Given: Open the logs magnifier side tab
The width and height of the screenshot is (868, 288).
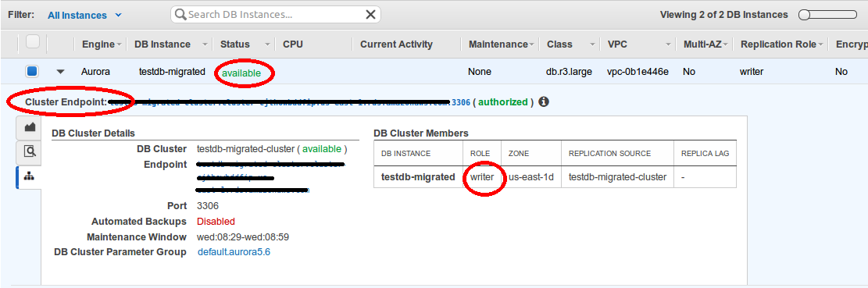Looking at the screenshot, I should tap(30, 151).
